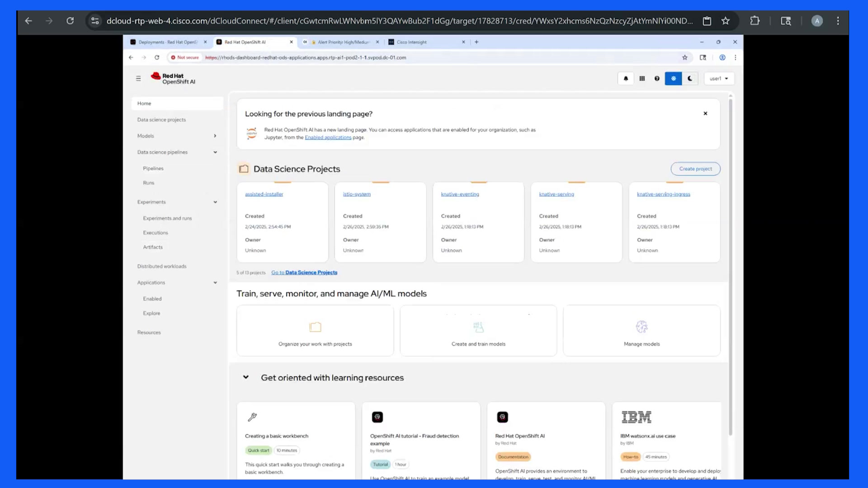Screen dimensions: 868x488
Task: Open the user1 account dropdown
Action: point(719,79)
